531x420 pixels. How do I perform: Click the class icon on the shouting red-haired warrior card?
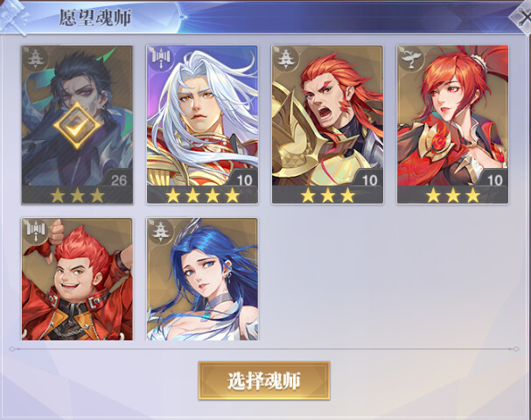286,59
